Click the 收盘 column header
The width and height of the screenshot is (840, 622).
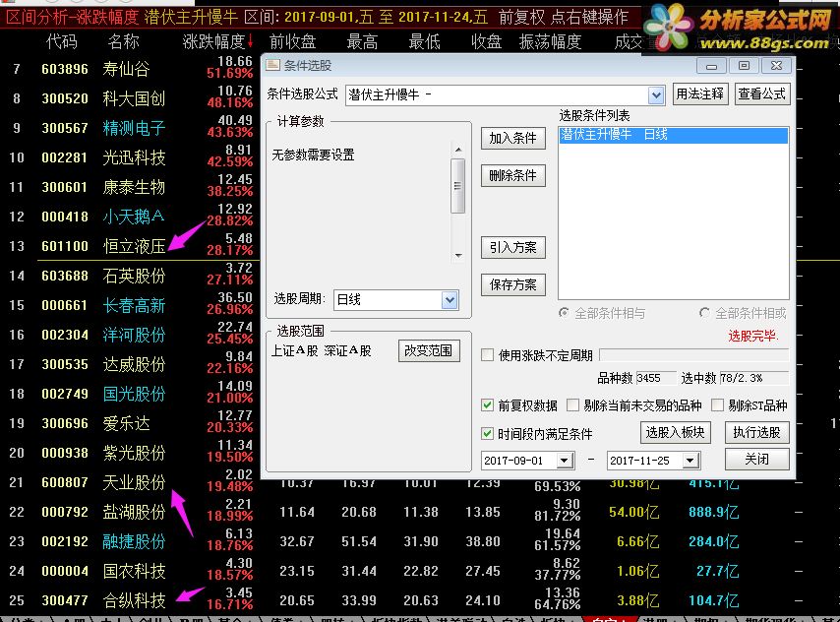(486, 41)
